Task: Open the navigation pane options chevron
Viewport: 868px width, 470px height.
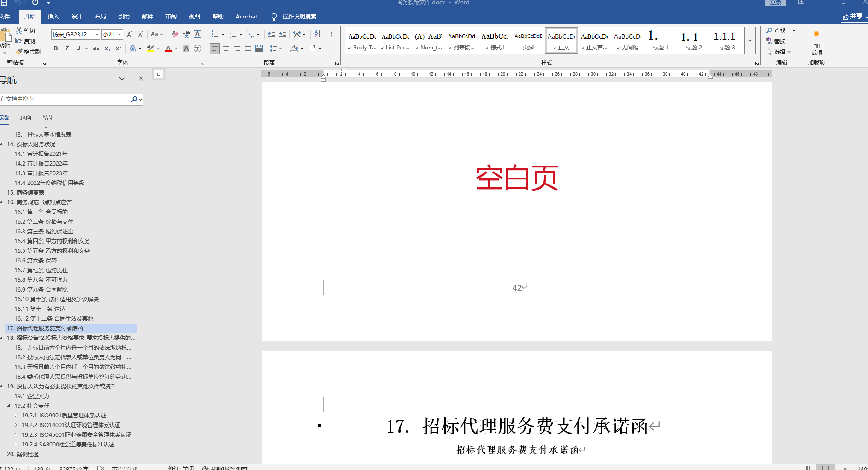Action: tap(122, 78)
